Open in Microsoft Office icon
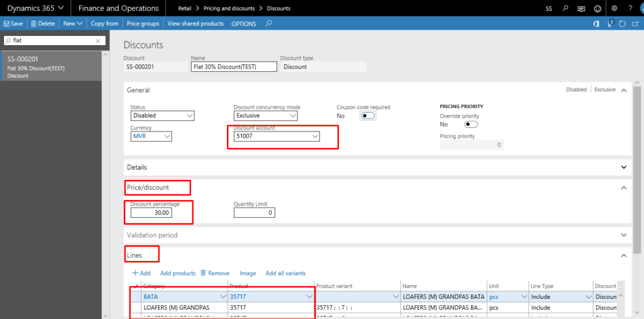Image resolution: width=644 pixels, height=319 pixels. click(x=596, y=24)
